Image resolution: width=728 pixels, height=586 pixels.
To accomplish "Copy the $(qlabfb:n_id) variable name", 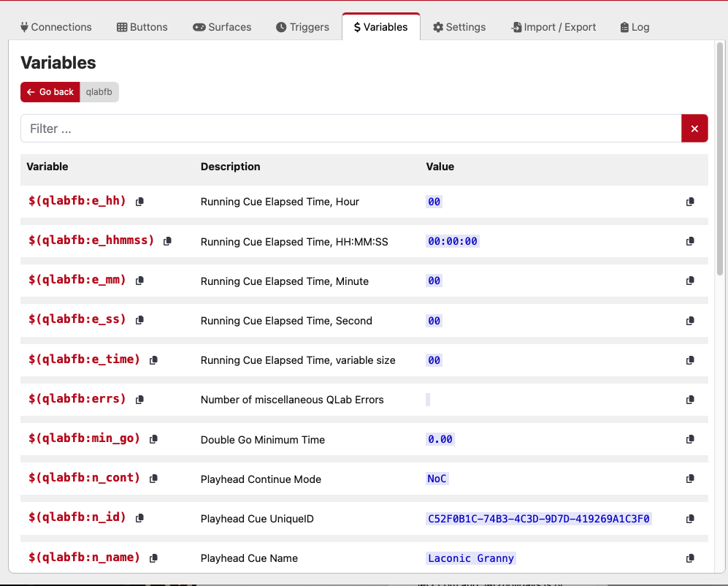I will 139,519.
